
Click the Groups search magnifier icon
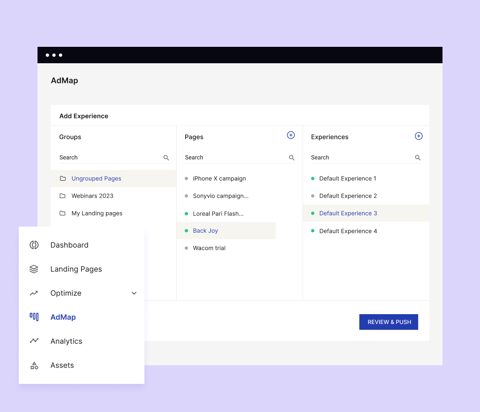(166, 158)
